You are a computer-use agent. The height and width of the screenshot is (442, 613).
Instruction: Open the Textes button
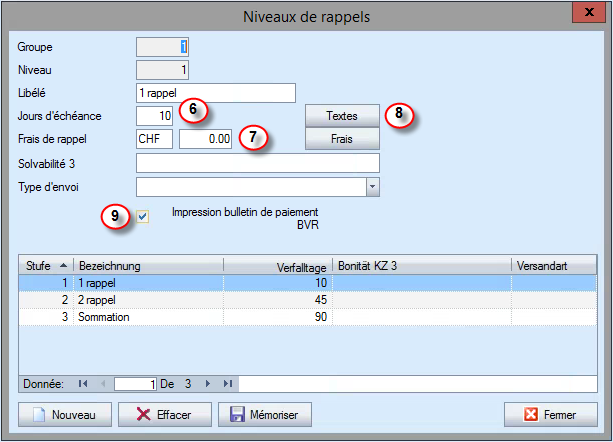(342, 116)
